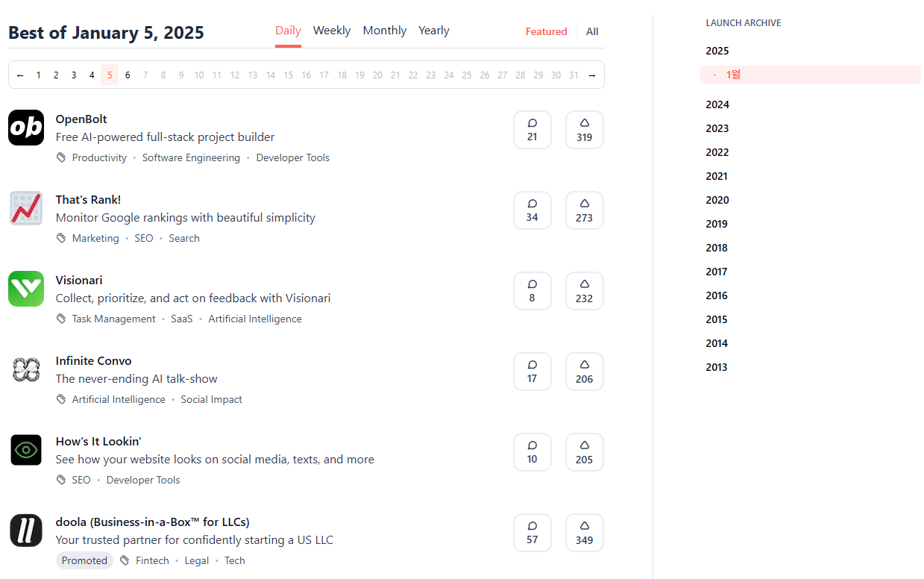
Task: Open doola's 57 comments
Action: 532,533
